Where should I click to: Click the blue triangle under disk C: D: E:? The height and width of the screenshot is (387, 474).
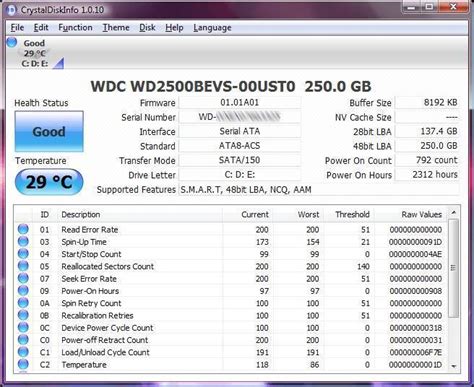tap(59, 63)
